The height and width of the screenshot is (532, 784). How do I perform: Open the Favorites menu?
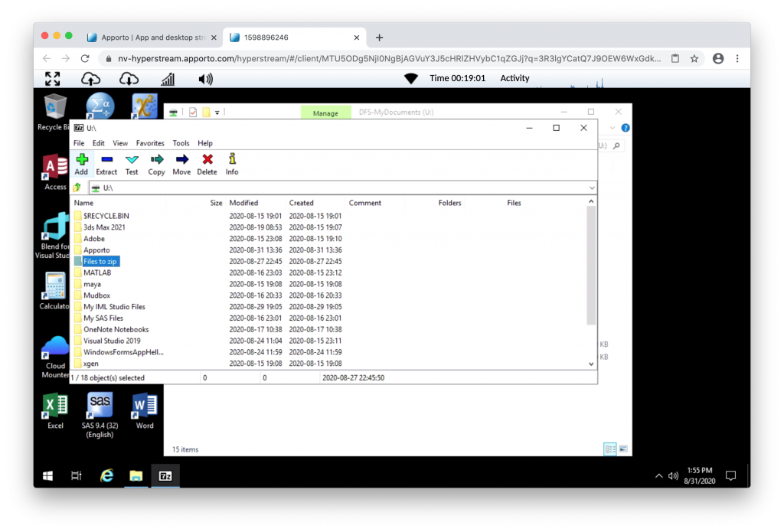click(x=150, y=143)
